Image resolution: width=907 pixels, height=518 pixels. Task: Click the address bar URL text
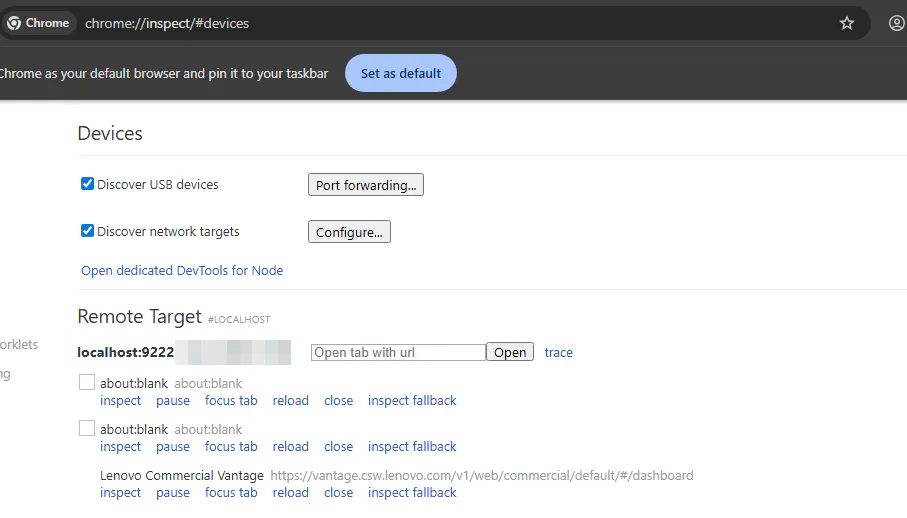[x=168, y=23]
